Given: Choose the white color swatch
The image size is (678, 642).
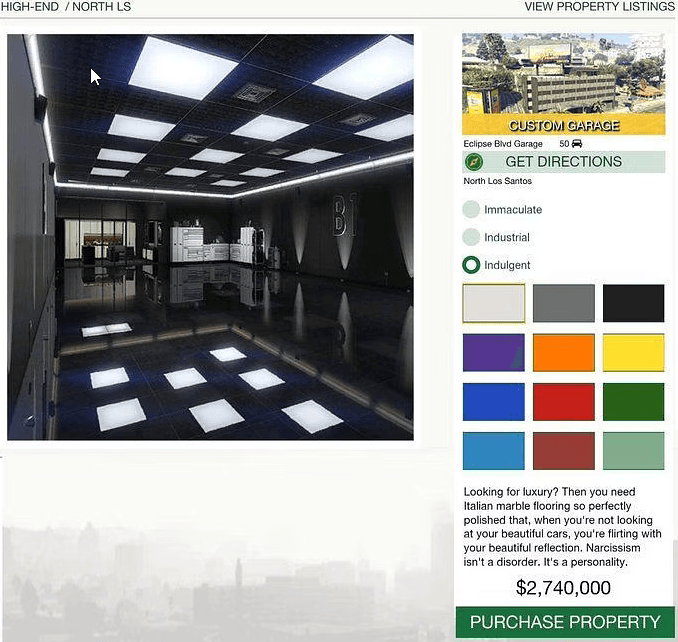Looking at the screenshot, I should 493,303.
